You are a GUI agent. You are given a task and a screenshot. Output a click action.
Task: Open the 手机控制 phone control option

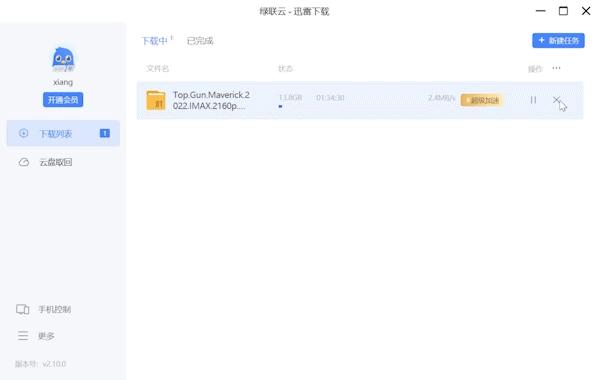point(54,309)
